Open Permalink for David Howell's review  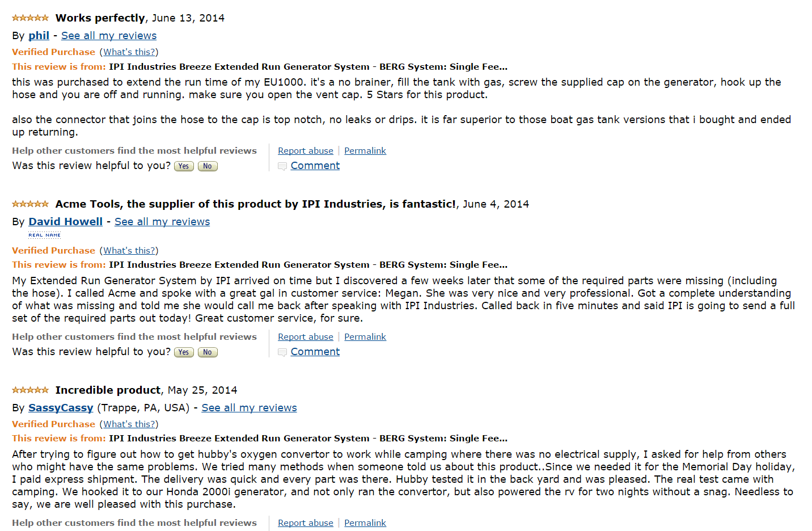(365, 337)
